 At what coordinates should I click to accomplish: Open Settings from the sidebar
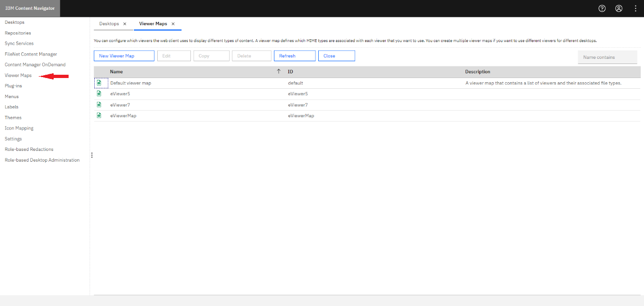pyautogui.click(x=13, y=138)
